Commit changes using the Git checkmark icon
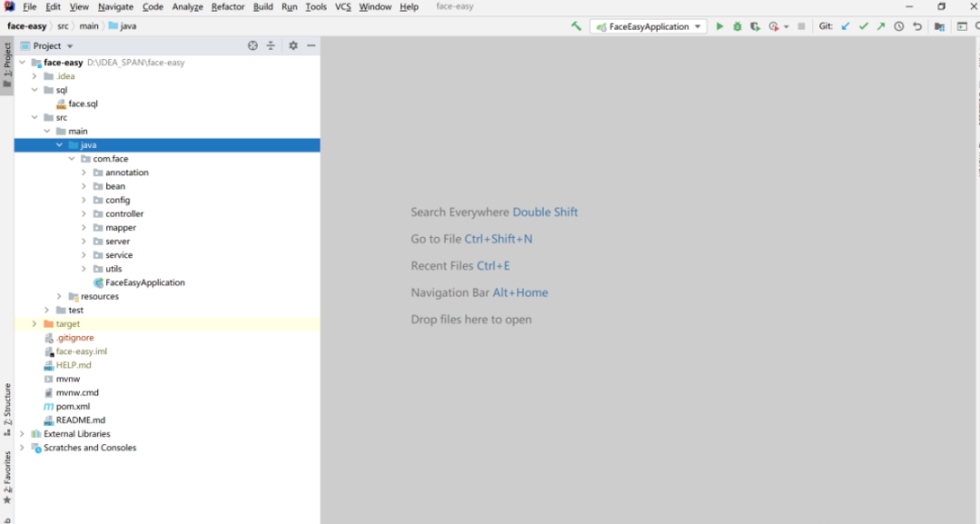Viewport: 980px width, 524px height. tap(864, 26)
